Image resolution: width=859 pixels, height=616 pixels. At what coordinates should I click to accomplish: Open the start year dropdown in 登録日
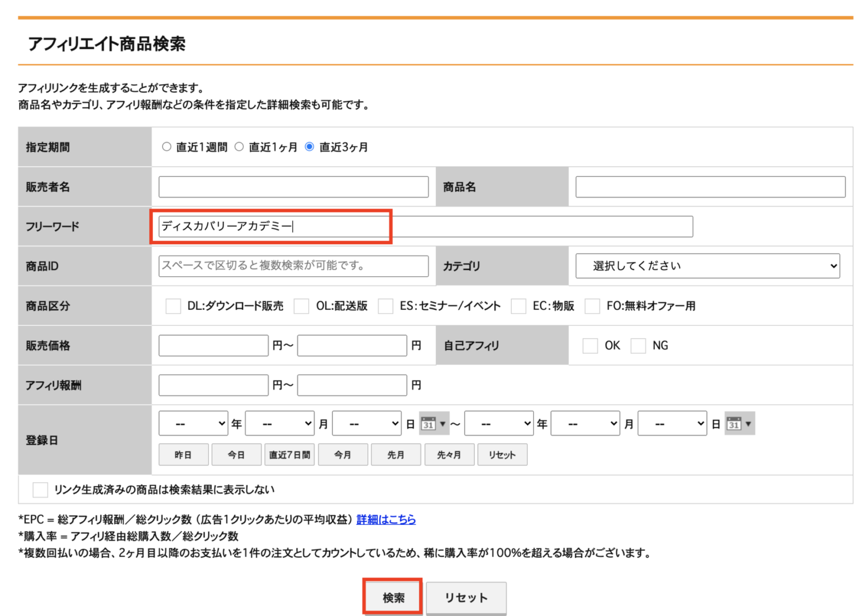[193, 423]
